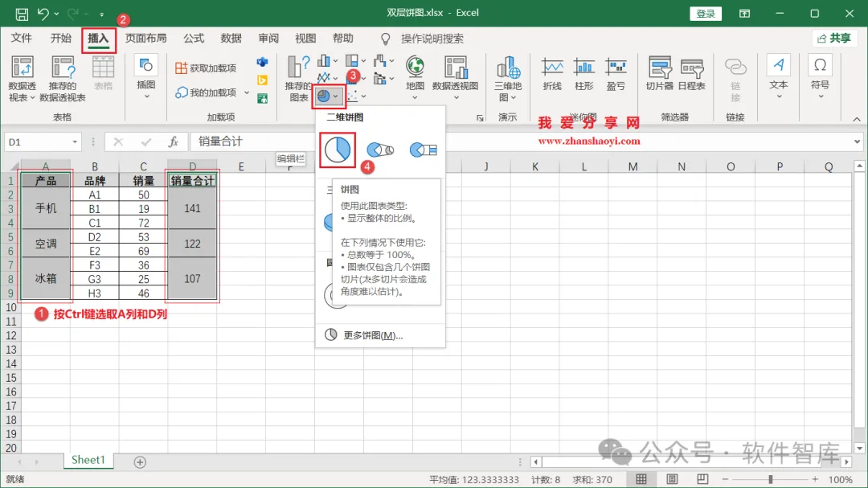Open the pie chart dropdown arrow
Viewport: 868px width, 488px height.
click(x=335, y=96)
